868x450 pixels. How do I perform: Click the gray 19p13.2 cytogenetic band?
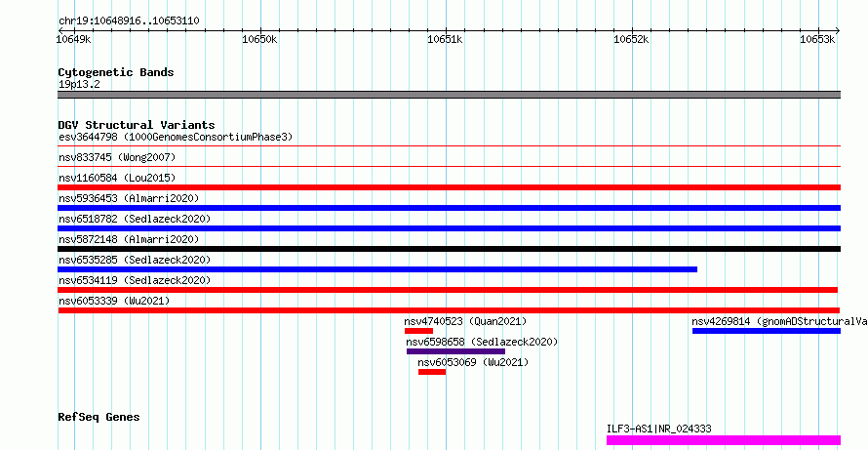point(449,95)
